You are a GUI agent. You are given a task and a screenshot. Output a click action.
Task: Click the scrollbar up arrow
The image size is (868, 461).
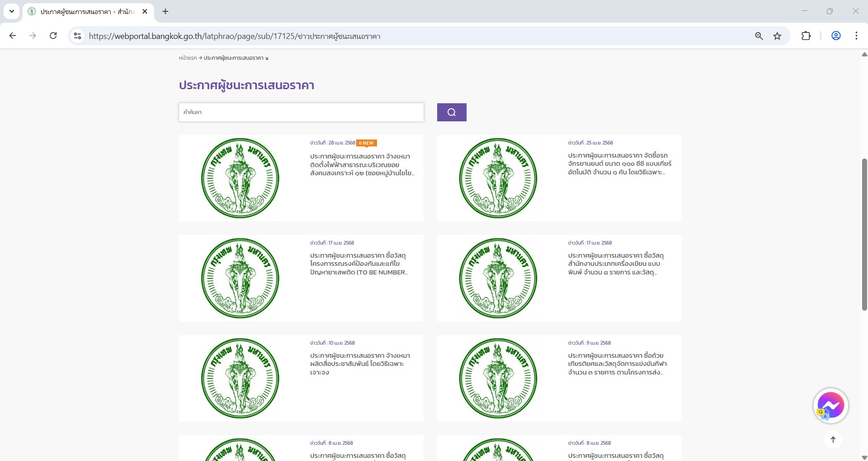click(x=864, y=54)
